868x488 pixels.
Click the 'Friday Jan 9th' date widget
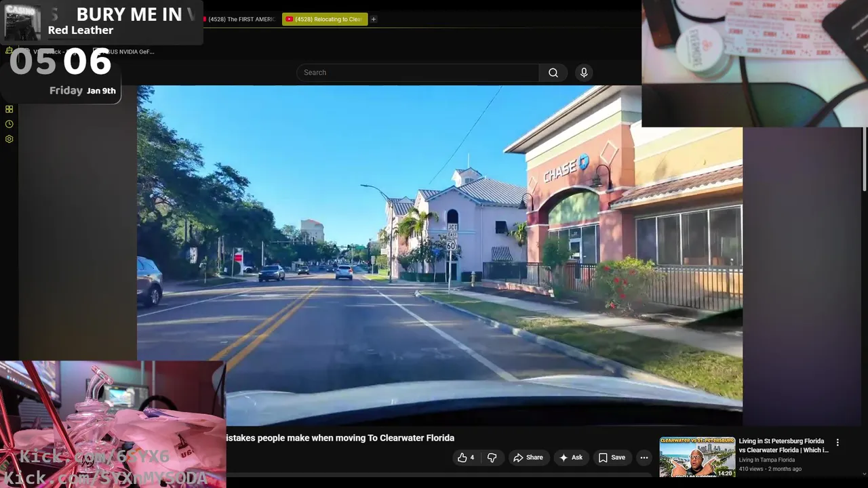83,90
